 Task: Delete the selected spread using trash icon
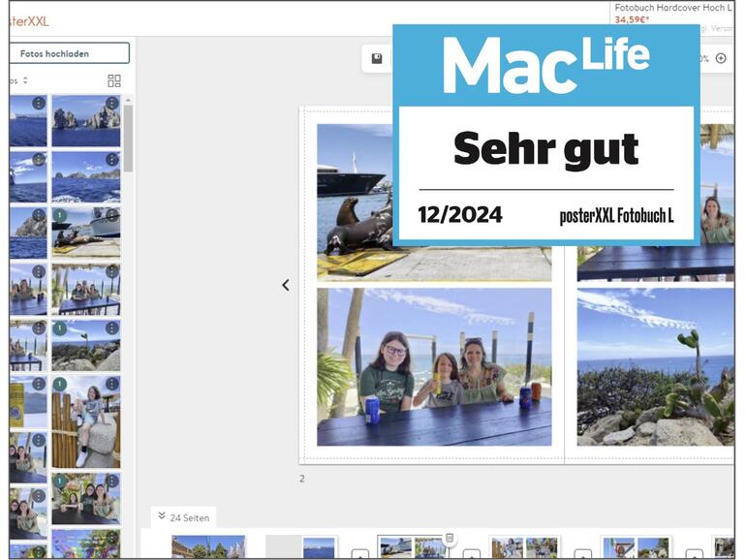(x=450, y=538)
